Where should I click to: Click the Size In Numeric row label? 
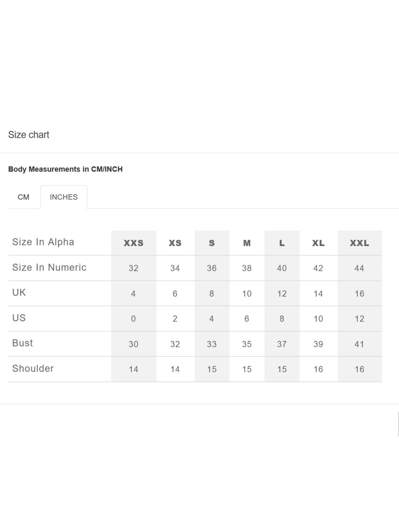(50, 267)
